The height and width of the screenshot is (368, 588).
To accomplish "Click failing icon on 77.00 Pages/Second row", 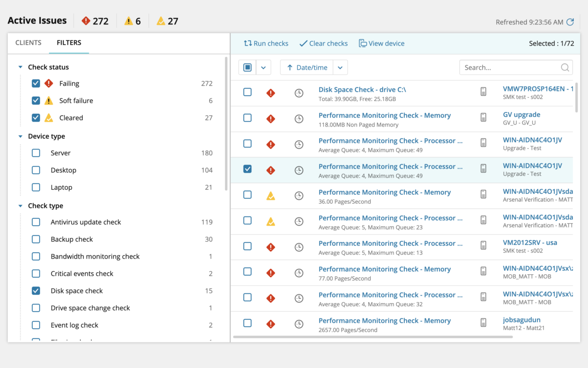I will [270, 273].
